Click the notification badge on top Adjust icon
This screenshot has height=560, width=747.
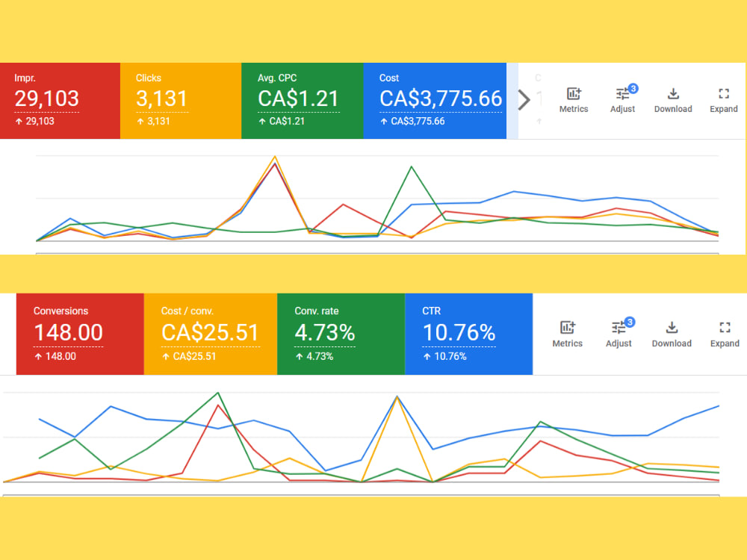(x=633, y=88)
